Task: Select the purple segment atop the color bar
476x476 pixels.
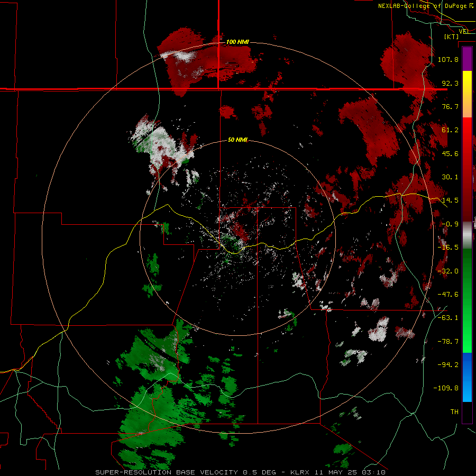Action: (467, 59)
